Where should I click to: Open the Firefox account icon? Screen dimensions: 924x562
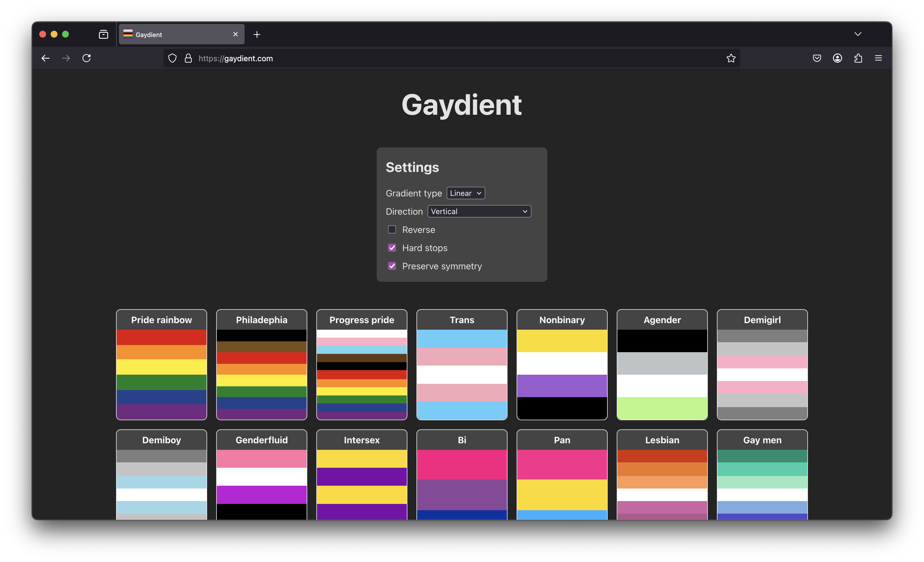coord(838,58)
